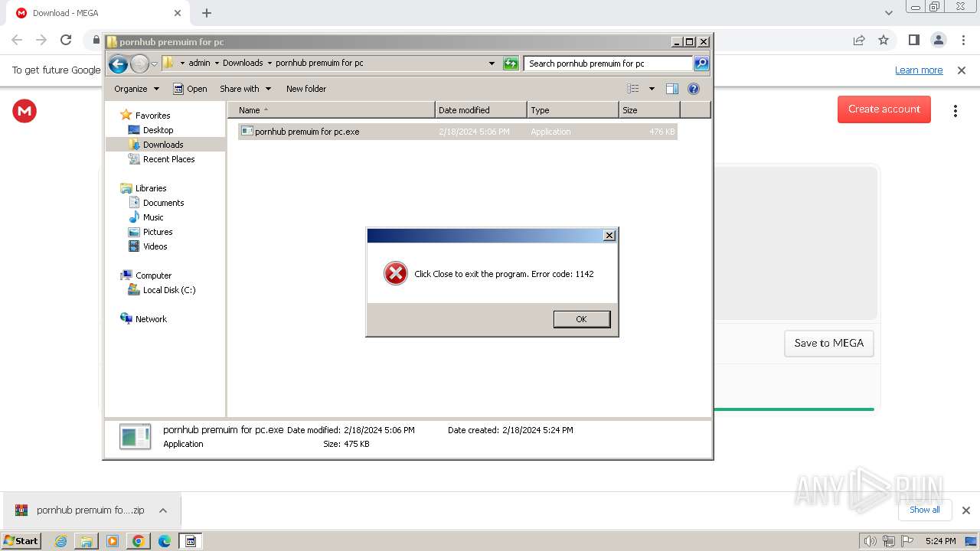Screen dimensions: 980x551
Task: Toggle Chrome side panel
Action: click(x=914, y=40)
